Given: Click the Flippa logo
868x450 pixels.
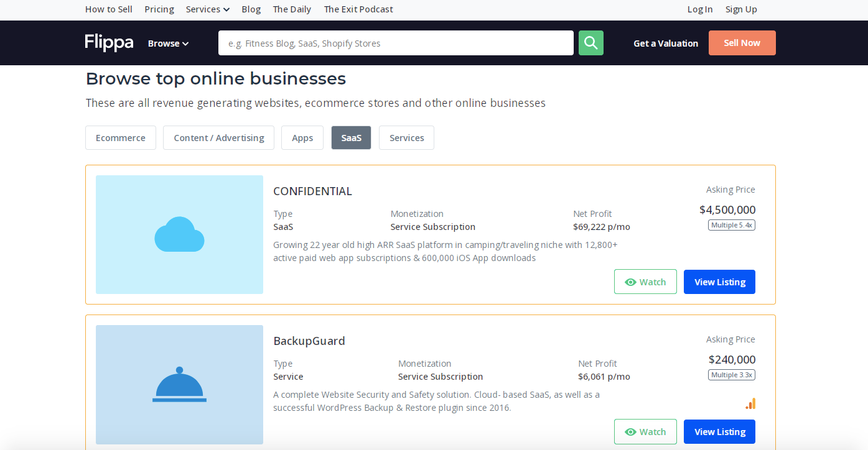Looking at the screenshot, I should 110,42.
